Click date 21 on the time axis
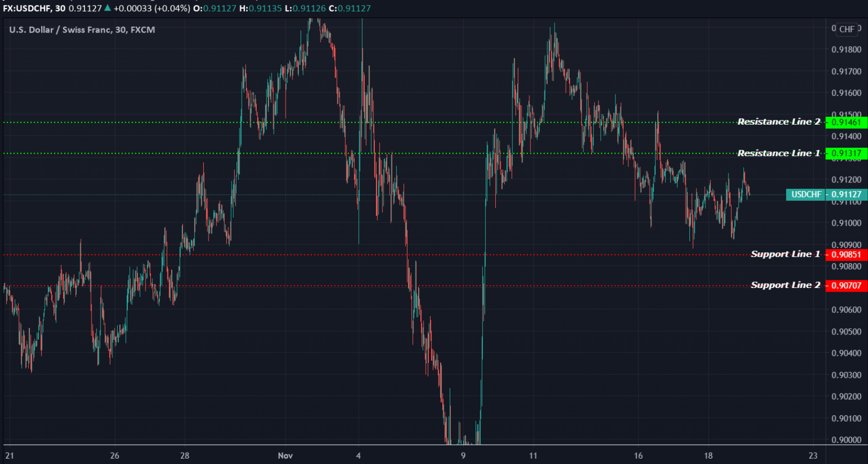 (10, 455)
